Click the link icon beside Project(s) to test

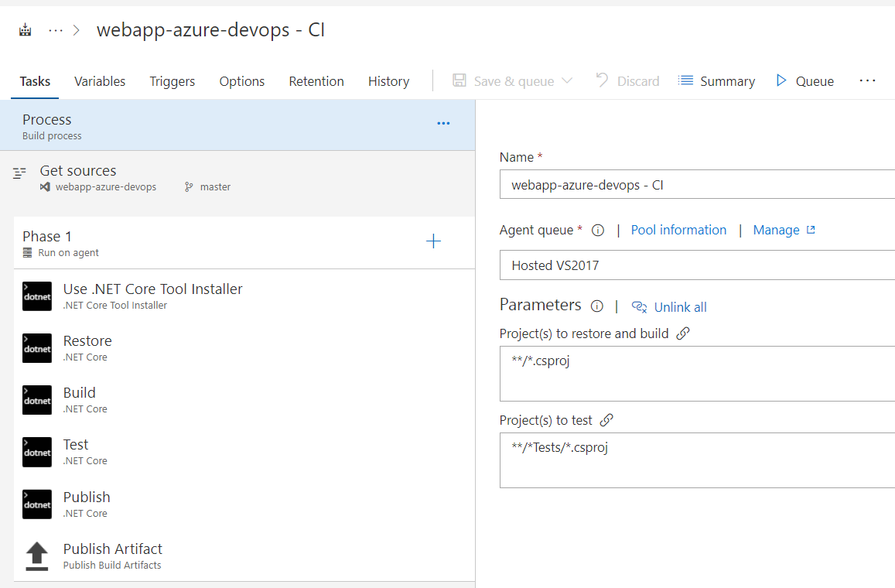(x=606, y=420)
